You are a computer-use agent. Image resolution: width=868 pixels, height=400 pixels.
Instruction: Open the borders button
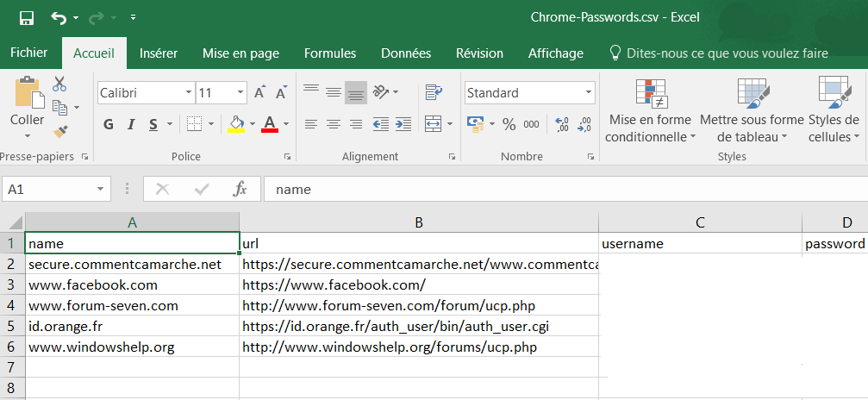(x=194, y=124)
